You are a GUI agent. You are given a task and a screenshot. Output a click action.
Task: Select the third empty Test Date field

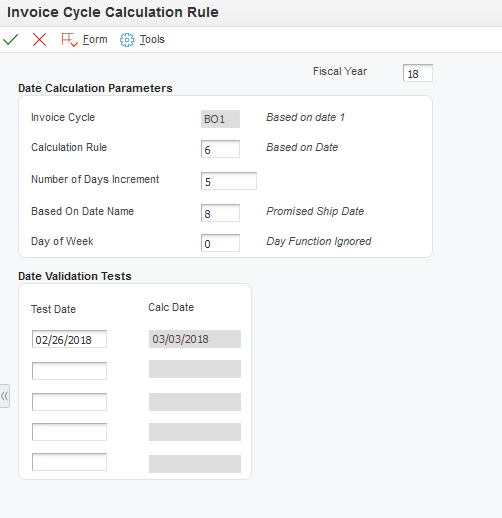[69, 402]
